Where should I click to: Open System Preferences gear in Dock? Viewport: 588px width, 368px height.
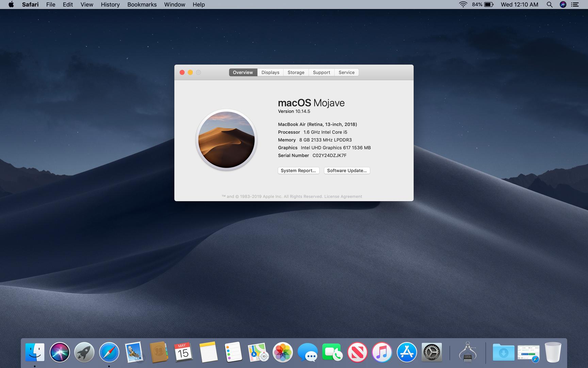coord(431,352)
